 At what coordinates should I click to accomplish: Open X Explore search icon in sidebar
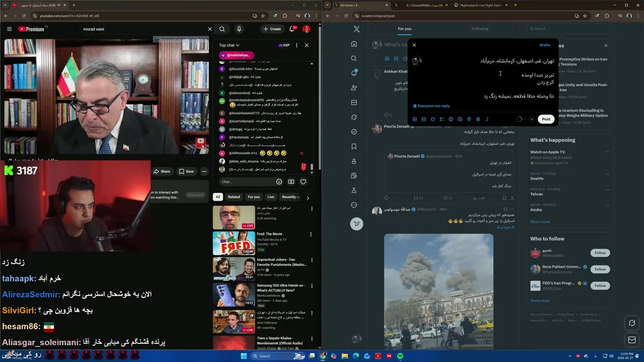354,58
